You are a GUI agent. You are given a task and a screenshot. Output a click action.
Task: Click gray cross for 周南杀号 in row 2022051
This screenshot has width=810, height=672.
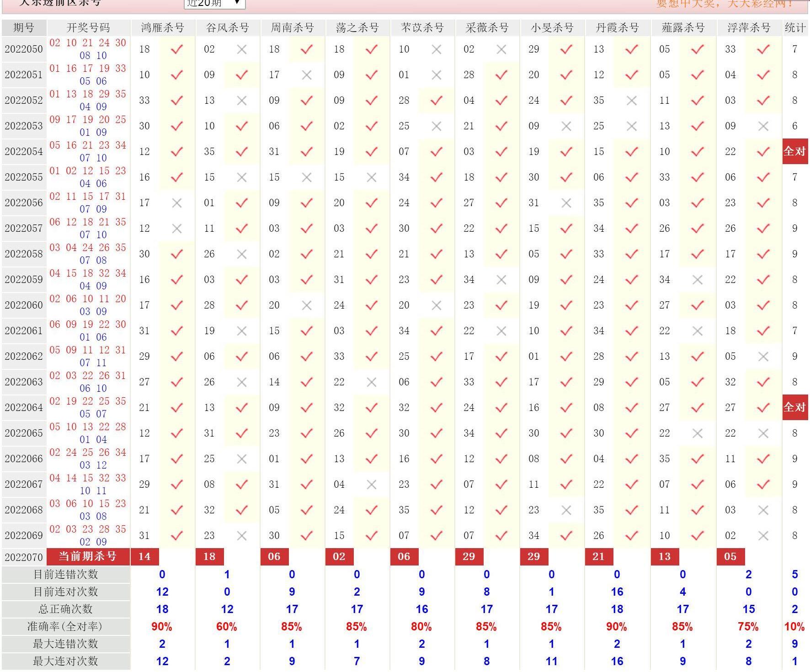coord(307,75)
